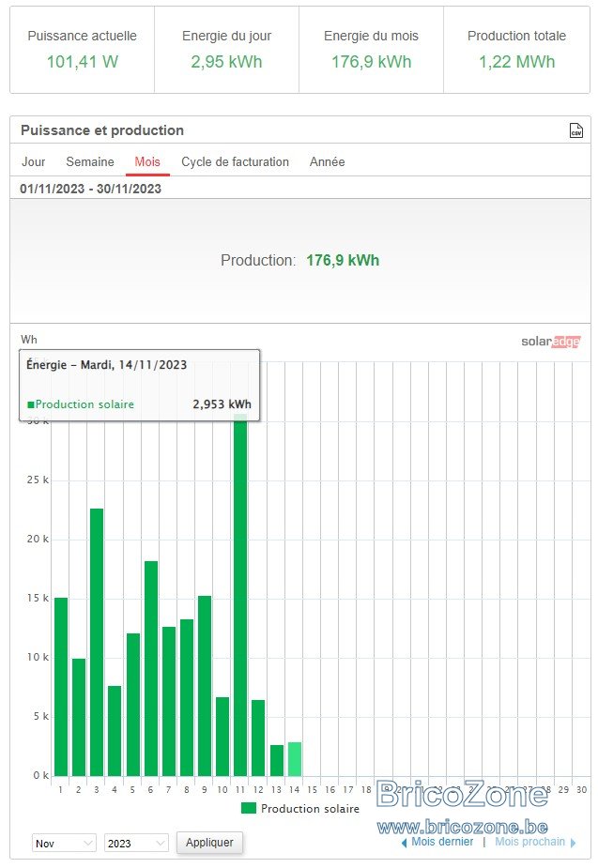Open the 2023 year dropdown
This screenshot has height=868, width=598.
pos(136,843)
